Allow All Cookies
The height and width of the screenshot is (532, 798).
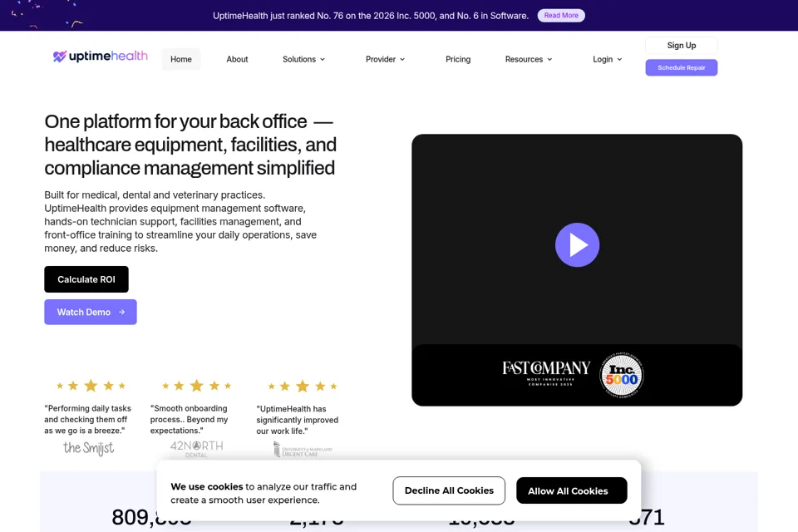[x=572, y=490]
